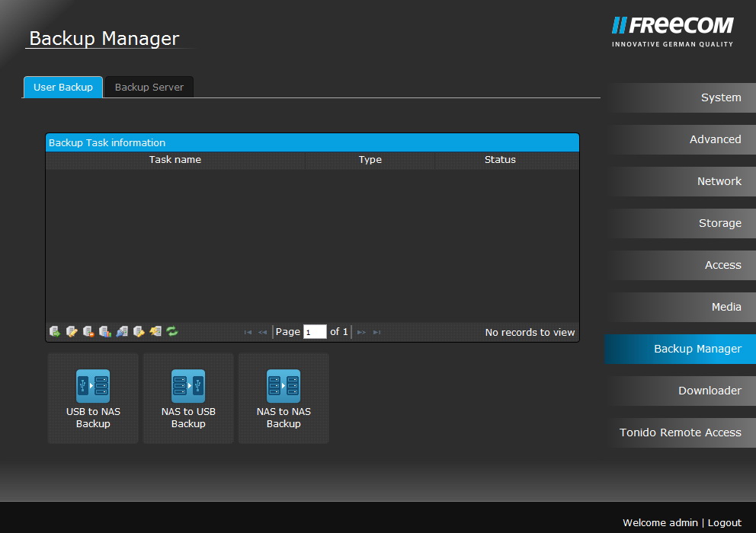Image resolution: width=756 pixels, height=533 pixels.
Task: Start a NAS to USB Backup
Action: point(188,397)
